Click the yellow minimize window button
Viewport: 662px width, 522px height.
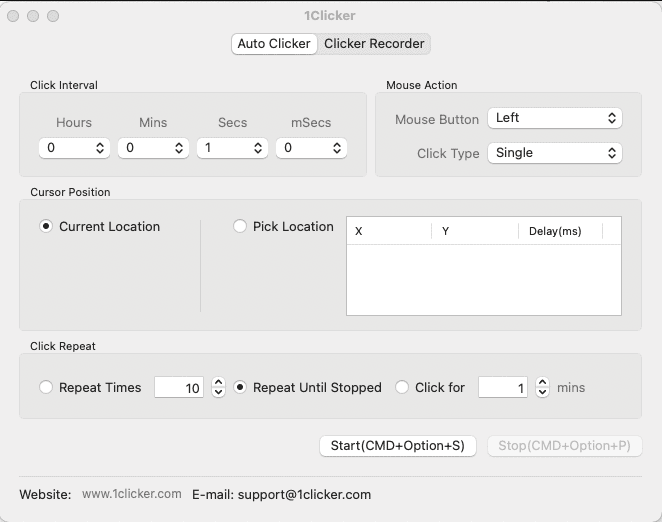[33, 16]
